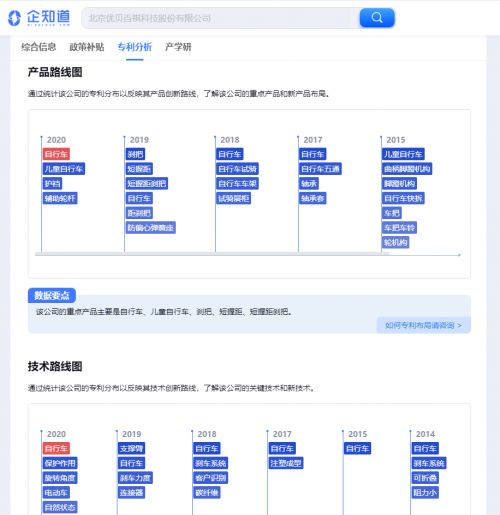Screen dimensions: 500x515
Task: Select red 自行车 tag under product 2020
Action: click(x=56, y=154)
